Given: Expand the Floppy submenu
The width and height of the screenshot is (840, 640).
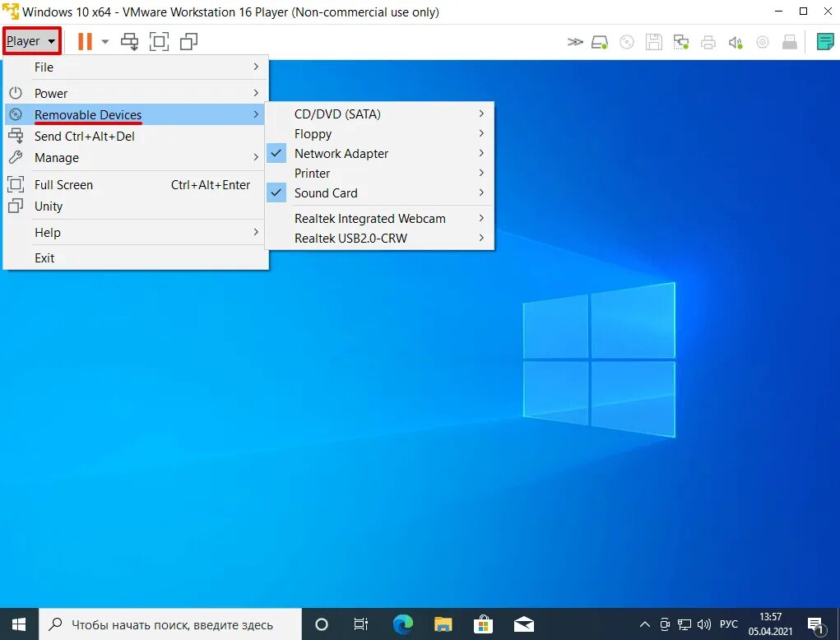Looking at the screenshot, I should (379, 134).
